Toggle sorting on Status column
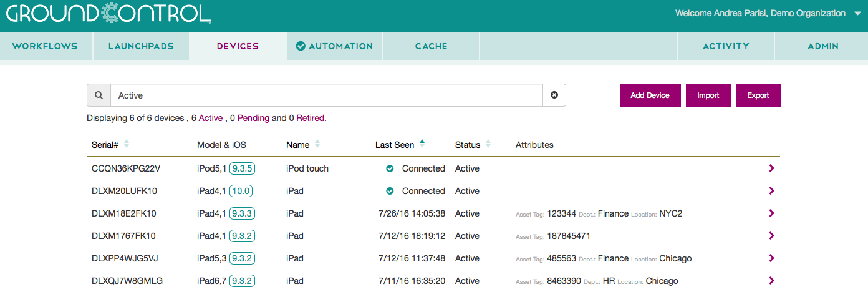This screenshot has height=302, width=868. [x=488, y=144]
